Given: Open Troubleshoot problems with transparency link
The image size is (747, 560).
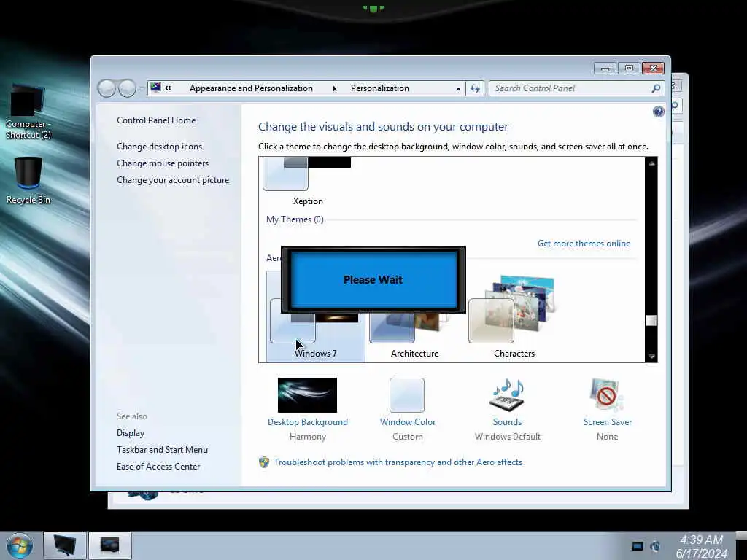Looking at the screenshot, I should click(398, 462).
